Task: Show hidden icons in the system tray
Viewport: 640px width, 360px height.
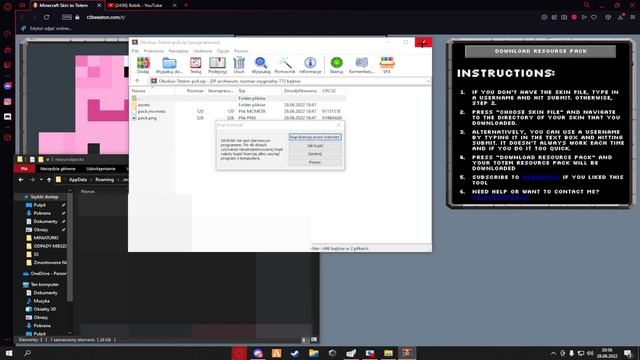Action: (553, 353)
